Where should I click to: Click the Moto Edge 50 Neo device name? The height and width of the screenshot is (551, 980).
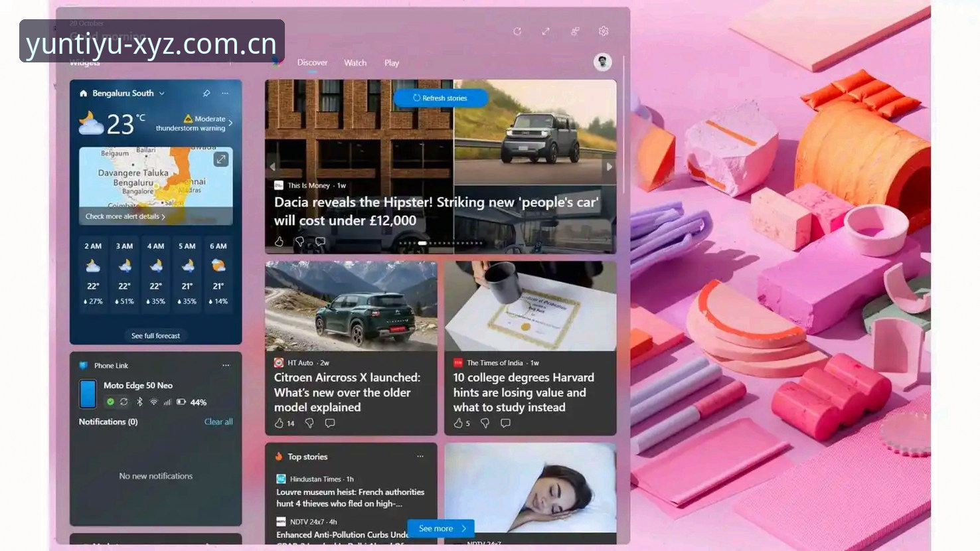[x=138, y=385]
